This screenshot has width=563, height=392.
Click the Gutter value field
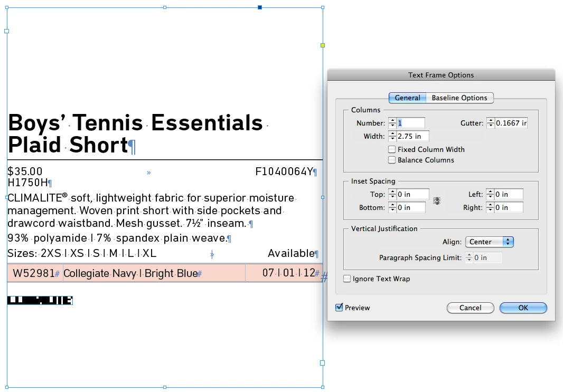(511, 123)
